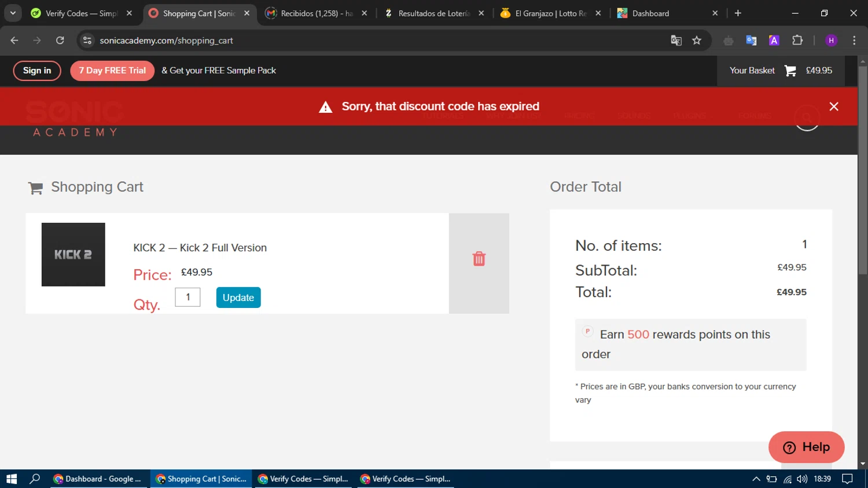Go forward in browser history
The width and height of the screenshot is (868, 488).
click(37, 41)
